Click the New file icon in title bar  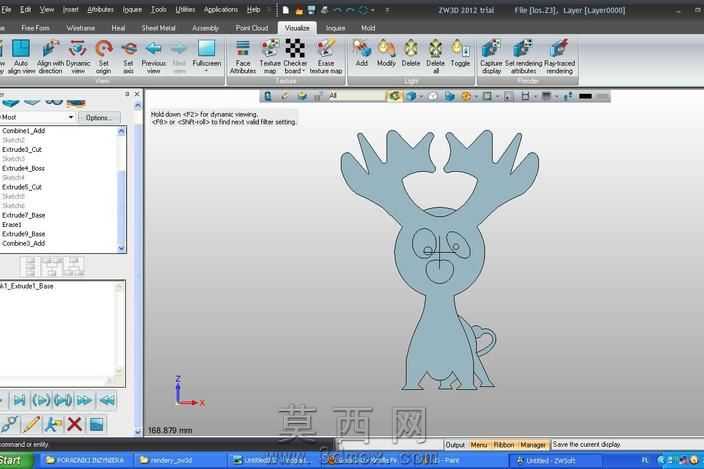(286, 10)
